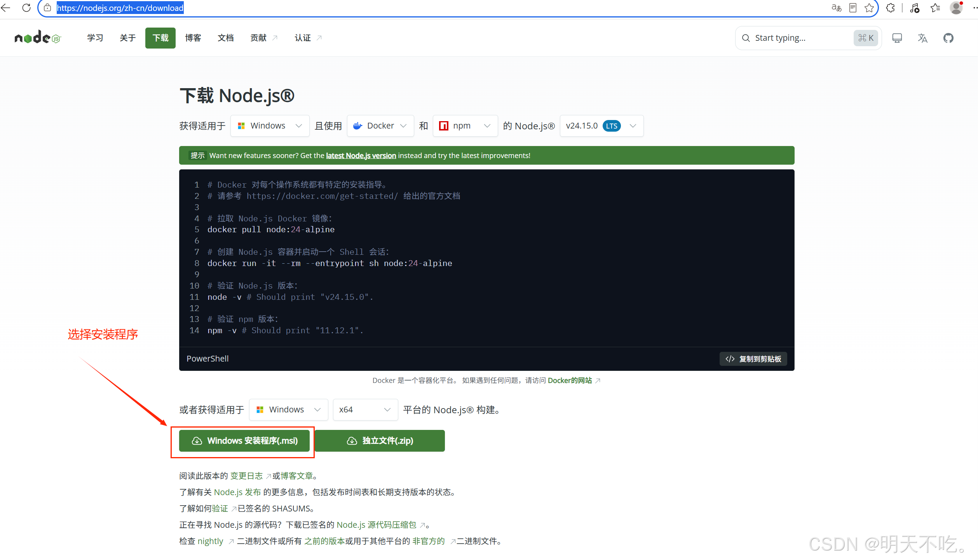This screenshot has width=978, height=560.
Task: Open reader view icon
Action: (853, 8)
